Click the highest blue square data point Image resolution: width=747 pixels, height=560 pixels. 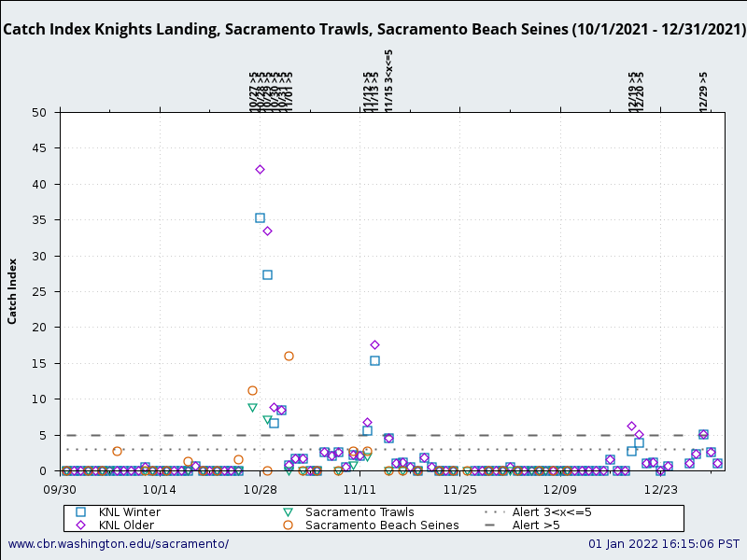260,217
